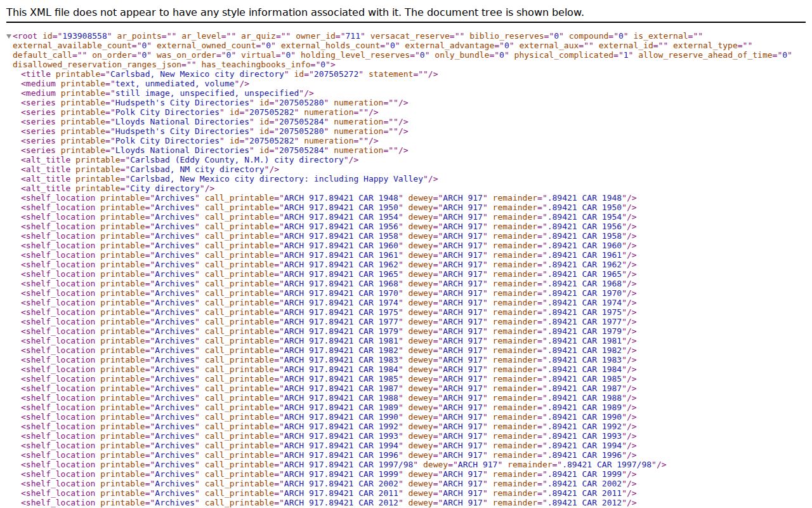Select shelf_location row for CAR 1982
Viewport: 812px width, 508px height.
click(329, 351)
